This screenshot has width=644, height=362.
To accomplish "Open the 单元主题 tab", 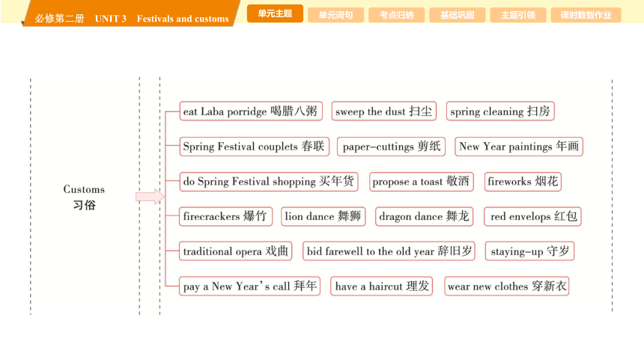I will (x=275, y=14).
